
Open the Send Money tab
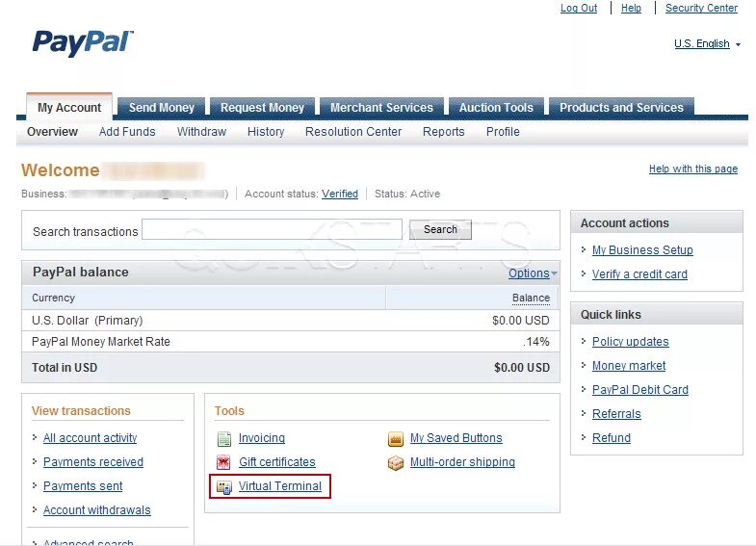click(x=162, y=107)
